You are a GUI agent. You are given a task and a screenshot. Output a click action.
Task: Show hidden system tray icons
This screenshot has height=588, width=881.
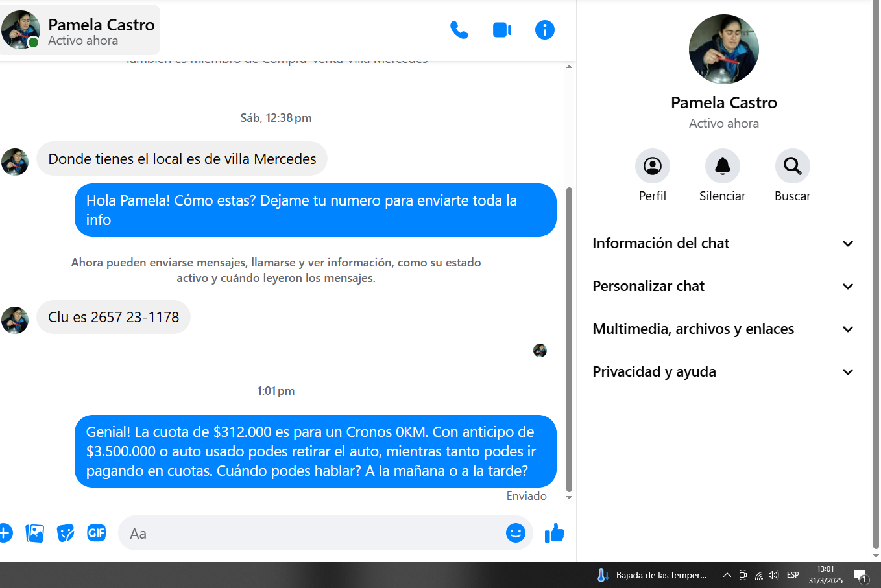[727, 575]
